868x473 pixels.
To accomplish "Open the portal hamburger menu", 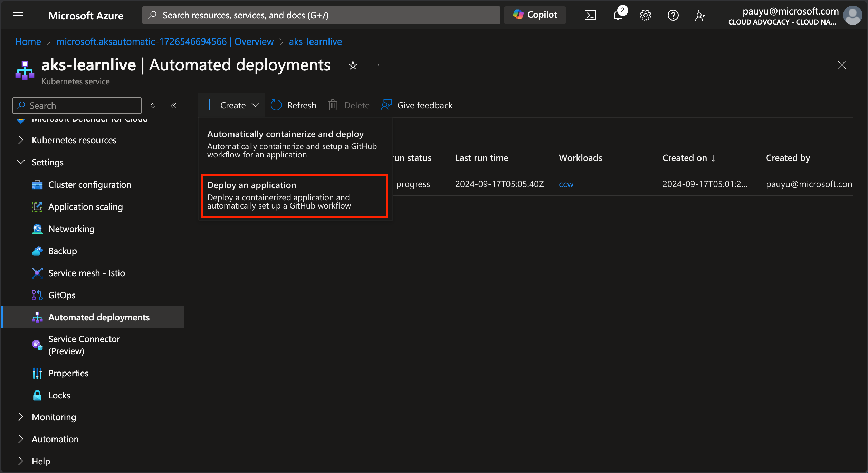I will coord(18,15).
